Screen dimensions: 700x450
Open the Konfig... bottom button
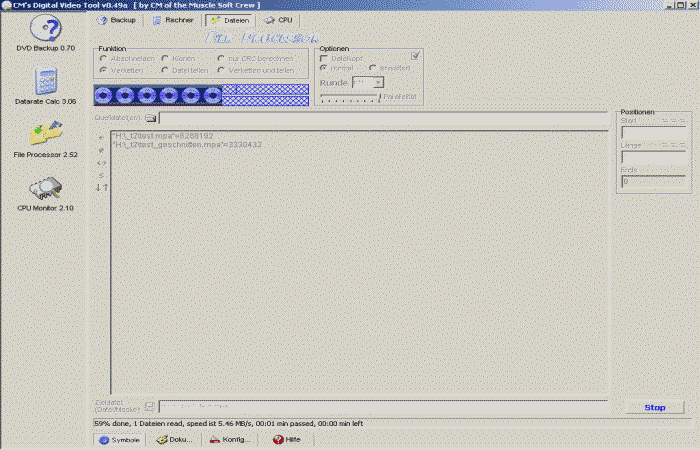click(x=231, y=439)
